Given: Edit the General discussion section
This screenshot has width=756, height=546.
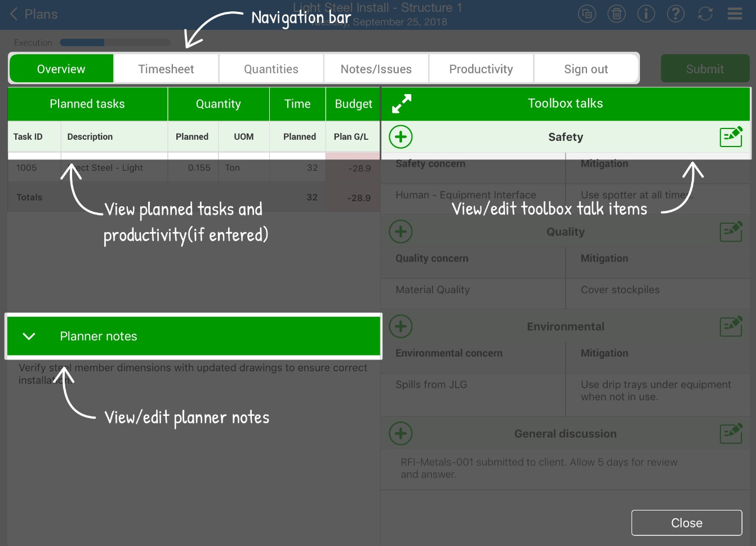Looking at the screenshot, I should tap(731, 433).
